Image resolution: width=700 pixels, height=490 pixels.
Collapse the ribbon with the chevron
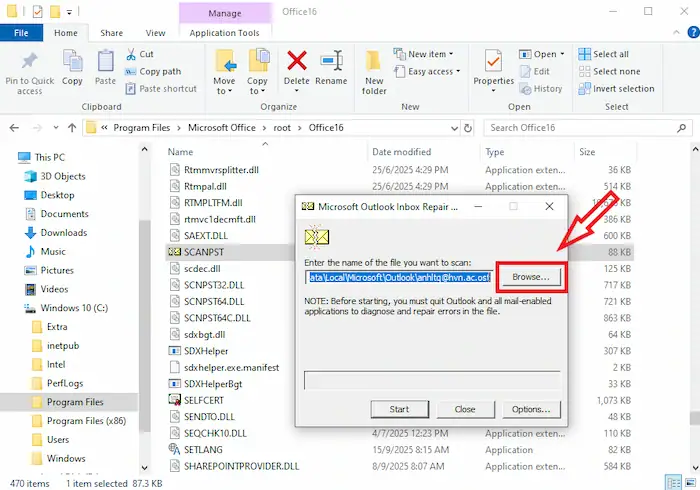[x=676, y=32]
